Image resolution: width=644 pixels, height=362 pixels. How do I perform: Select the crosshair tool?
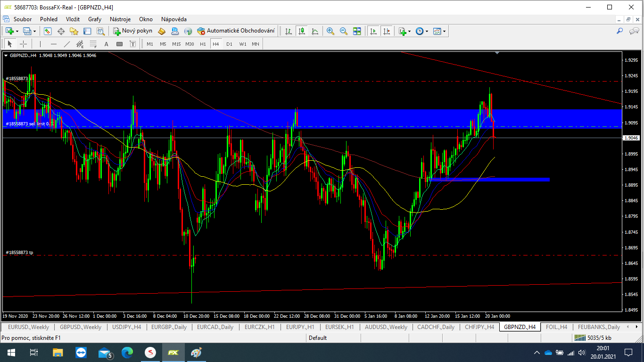click(x=23, y=44)
